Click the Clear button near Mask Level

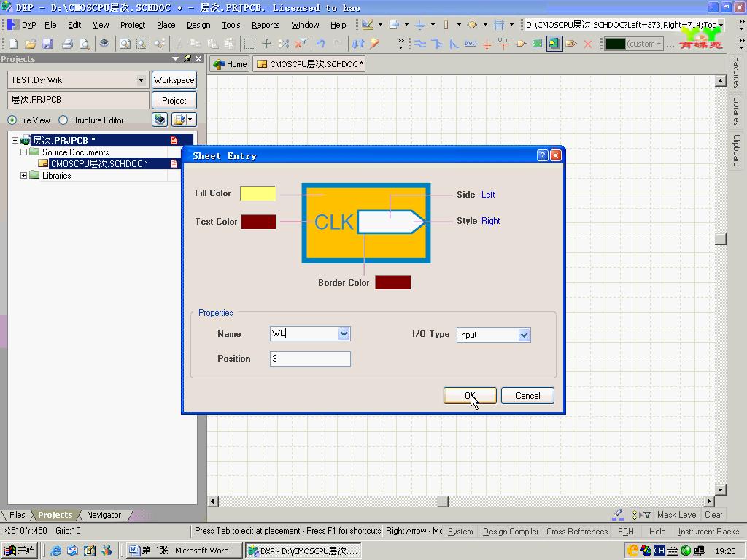(x=713, y=515)
